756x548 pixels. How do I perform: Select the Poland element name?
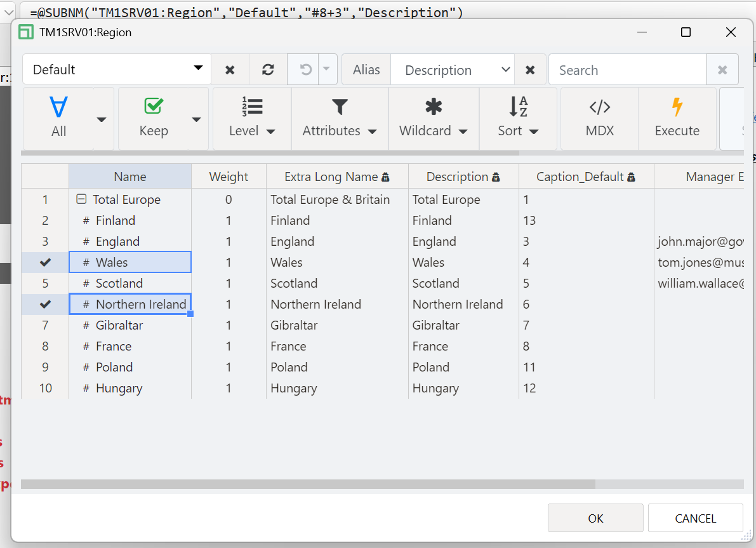tap(114, 367)
